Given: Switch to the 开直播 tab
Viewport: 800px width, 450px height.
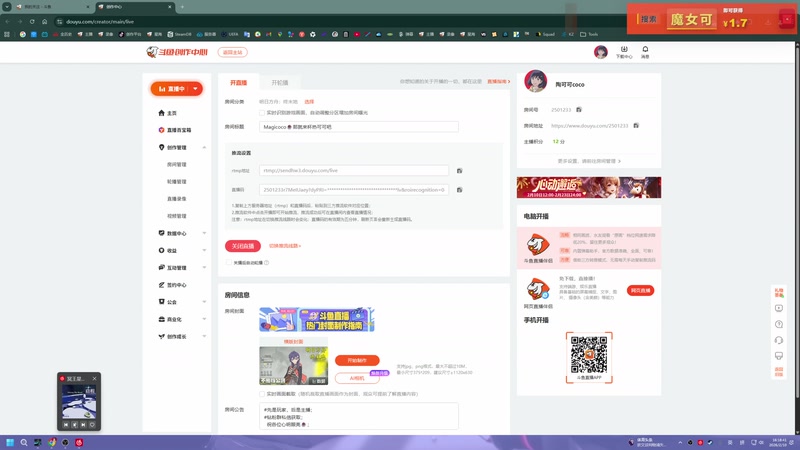Looking at the screenshot, I should pyautogui.click(x=238, y=82).
